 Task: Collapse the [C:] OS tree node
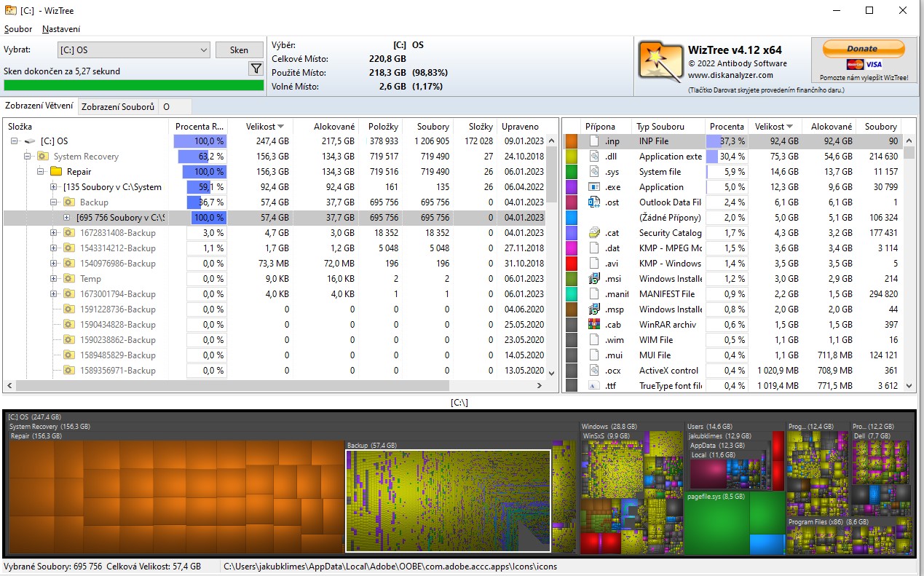[x=15, y=141]
